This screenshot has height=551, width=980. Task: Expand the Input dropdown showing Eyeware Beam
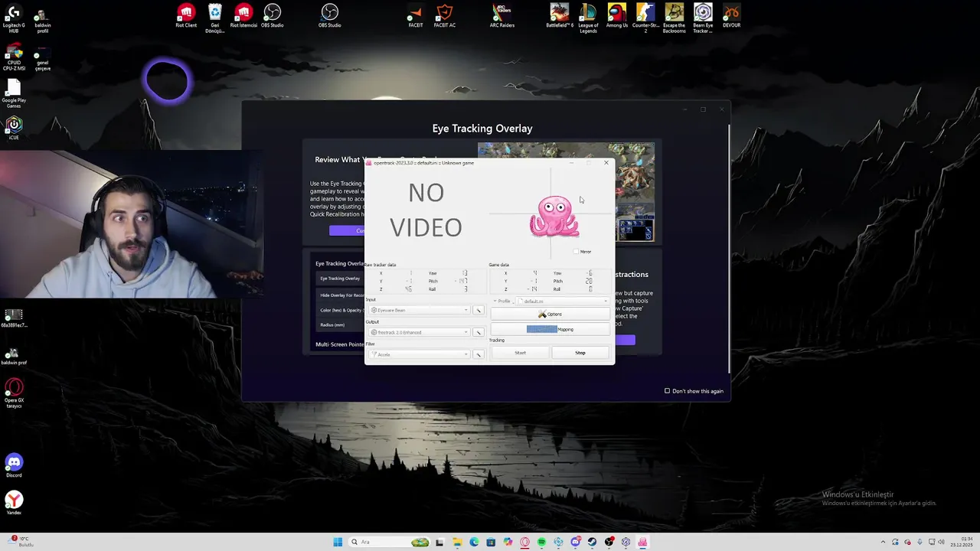pyautogui.click(x=419, y=310)
